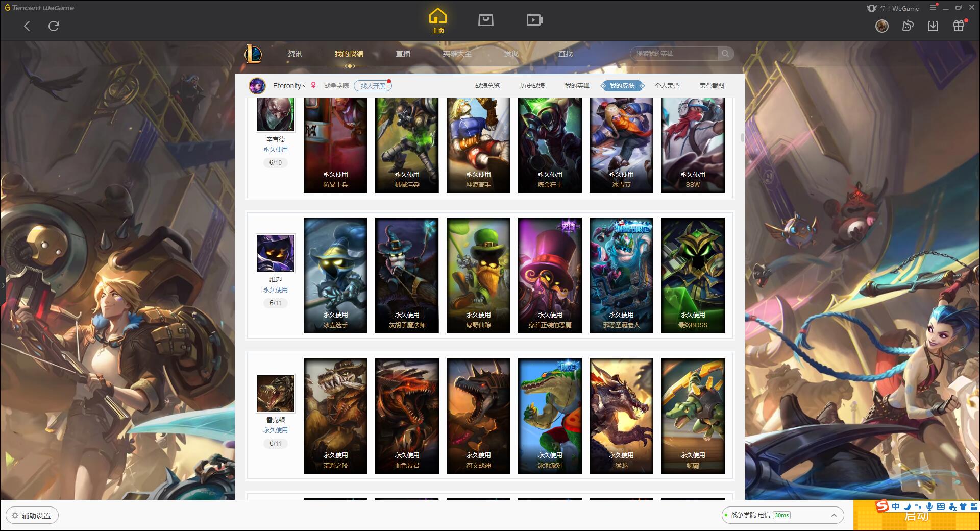Click the Eteronity player avatar
980x531 pixels.
(257, 86)
